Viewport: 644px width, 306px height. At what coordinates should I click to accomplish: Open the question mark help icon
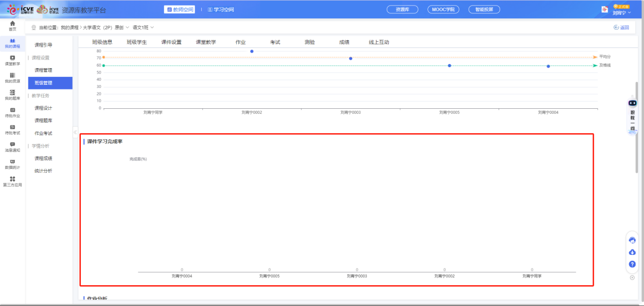632,264
